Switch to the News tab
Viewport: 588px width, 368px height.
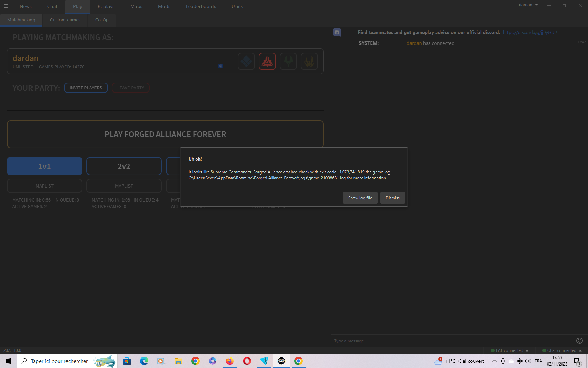26,6
